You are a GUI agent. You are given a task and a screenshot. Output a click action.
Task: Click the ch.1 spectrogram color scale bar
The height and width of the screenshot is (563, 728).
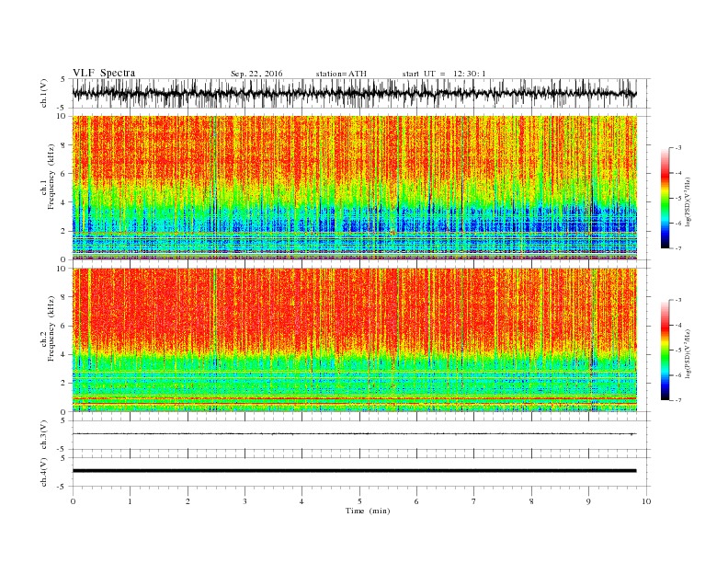665,198
